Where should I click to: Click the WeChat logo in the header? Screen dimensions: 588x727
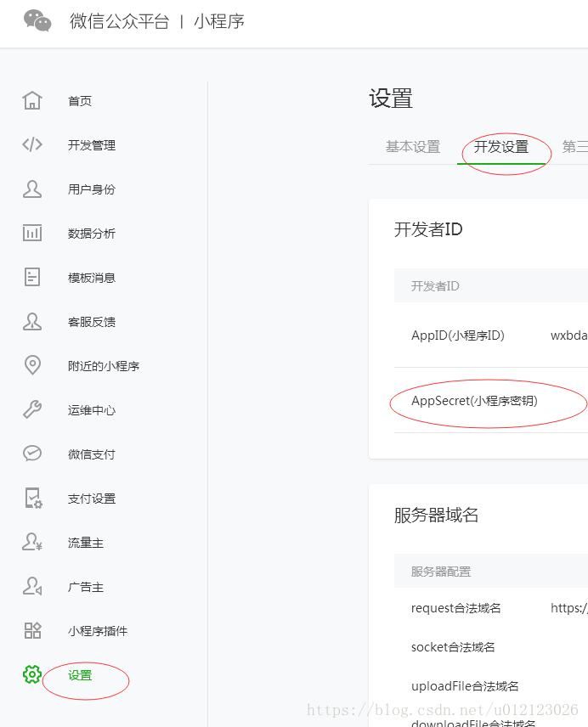pyautogui.click(x=37, y=20)
